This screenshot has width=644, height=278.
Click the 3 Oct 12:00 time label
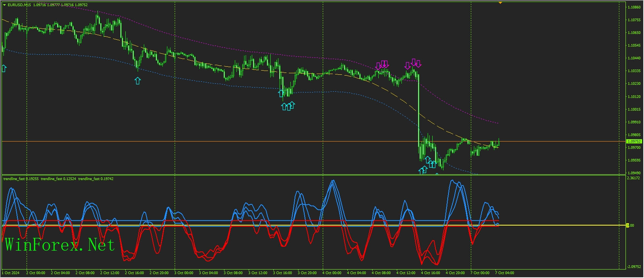258,273
